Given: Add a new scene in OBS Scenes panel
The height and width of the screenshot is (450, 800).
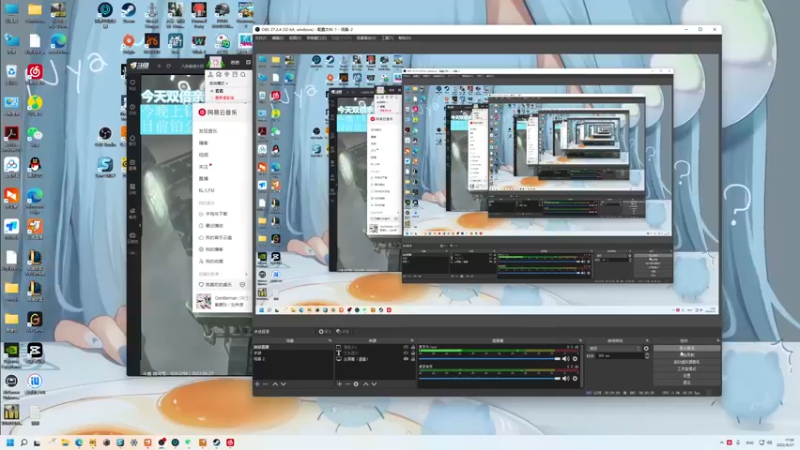Looking at the screenshot, I should tap(257, 384).
